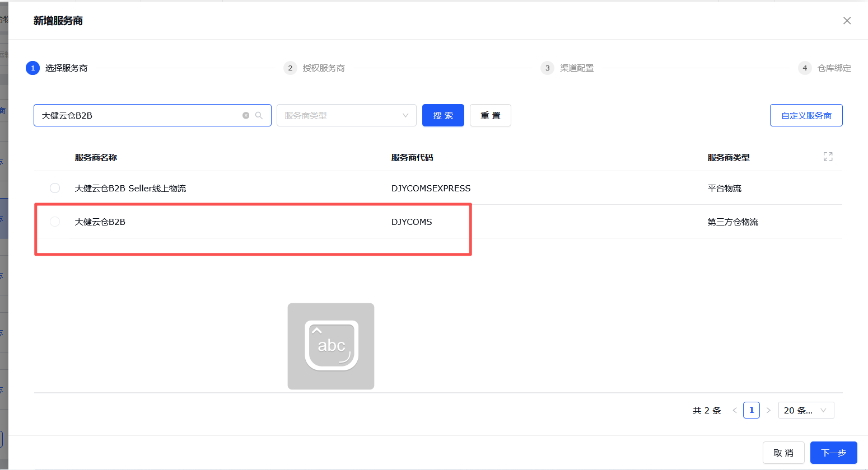
Task: Open 自定义服务商
Action: coord(806,115)
